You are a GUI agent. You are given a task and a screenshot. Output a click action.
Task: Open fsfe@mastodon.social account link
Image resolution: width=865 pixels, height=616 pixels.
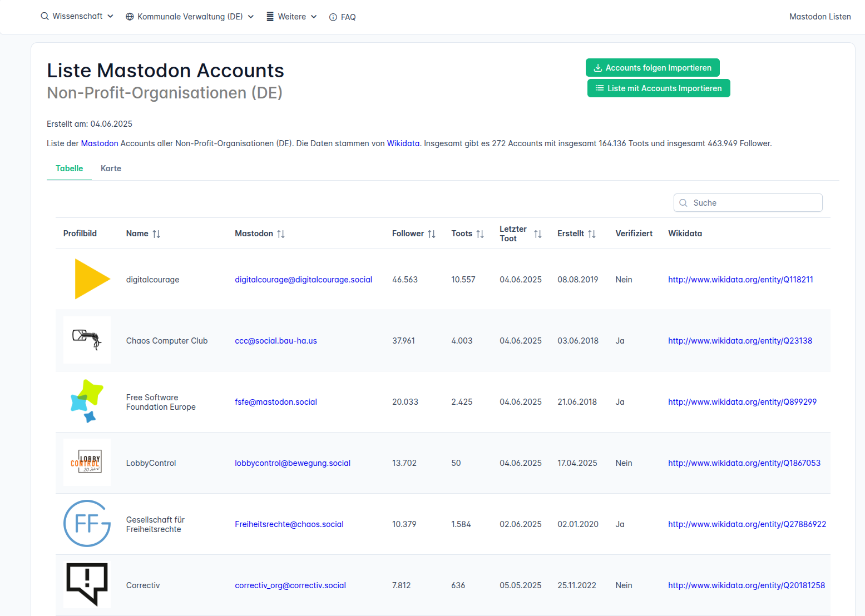pos(276,402)
